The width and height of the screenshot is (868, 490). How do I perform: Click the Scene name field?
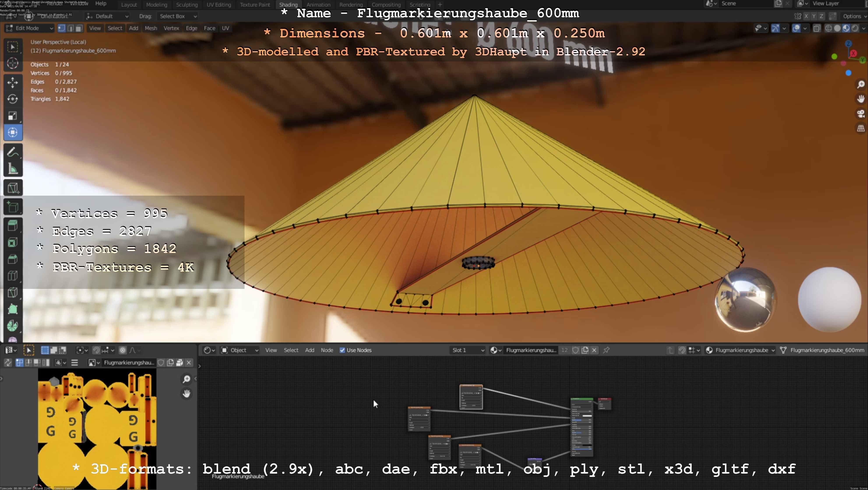[746, 3]
